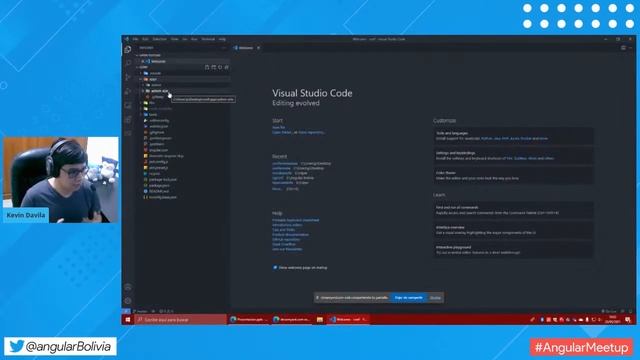The height and width of the screenshot is (360, 640).
Task: Open the Selection menu
Action: click(x=160, y=39)
